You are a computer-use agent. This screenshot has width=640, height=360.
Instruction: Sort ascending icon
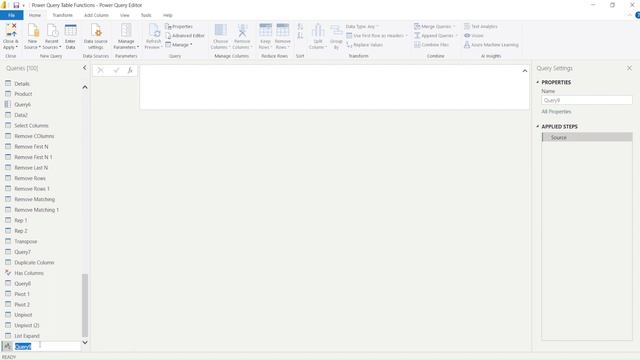tap(300, 27)
